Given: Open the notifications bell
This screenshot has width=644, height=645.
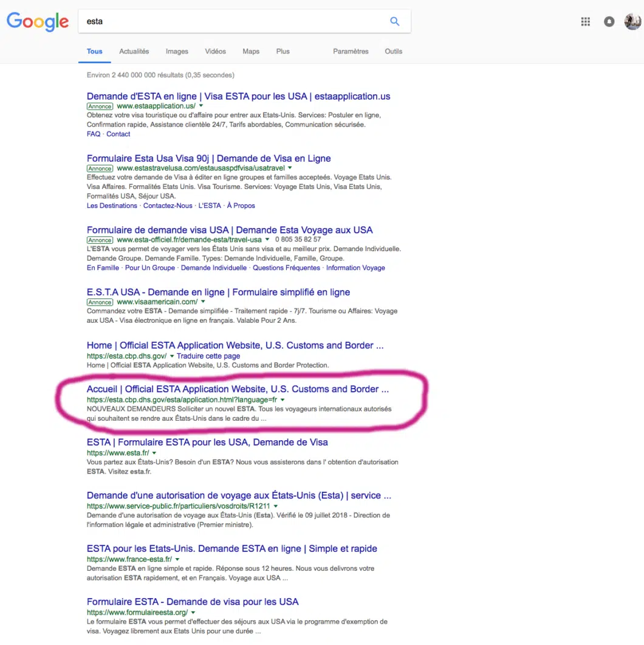Looking at the screenshot, I should pos(609,22).
